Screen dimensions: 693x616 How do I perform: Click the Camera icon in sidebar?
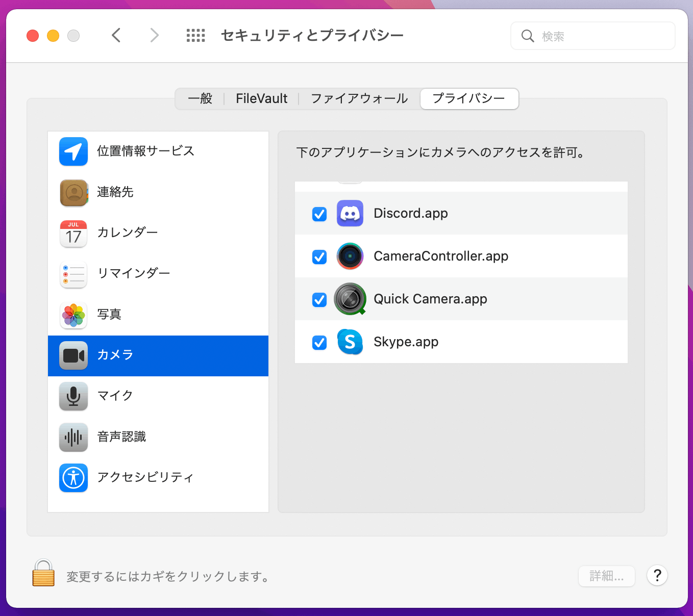click(73, 355)
